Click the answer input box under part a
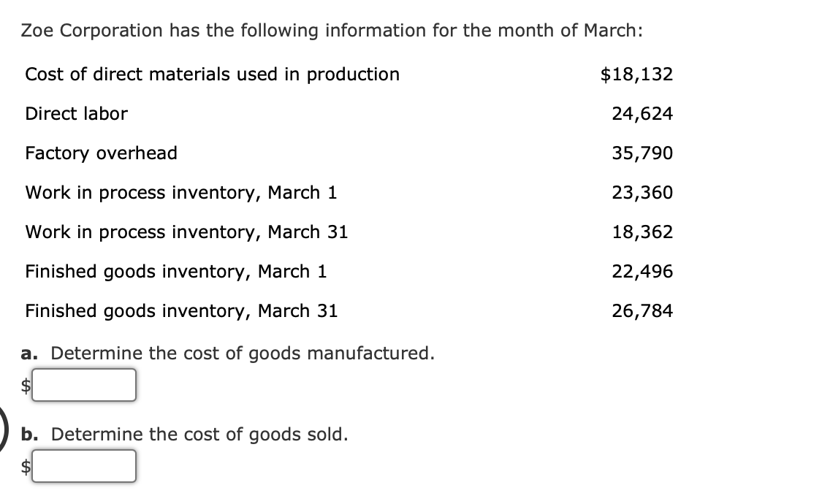The height and width of the screenshot is (504, 830). pyautogui.click(x=84, y=385)
